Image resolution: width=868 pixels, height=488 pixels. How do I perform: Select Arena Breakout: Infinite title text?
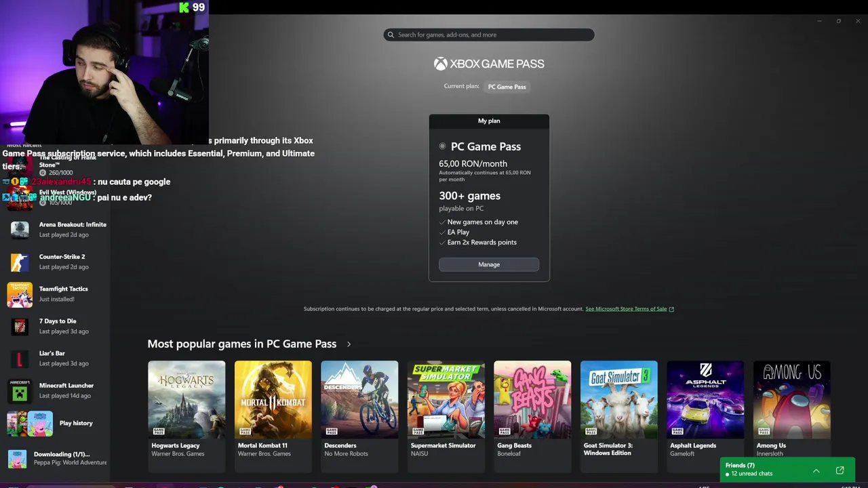[73, 224]
